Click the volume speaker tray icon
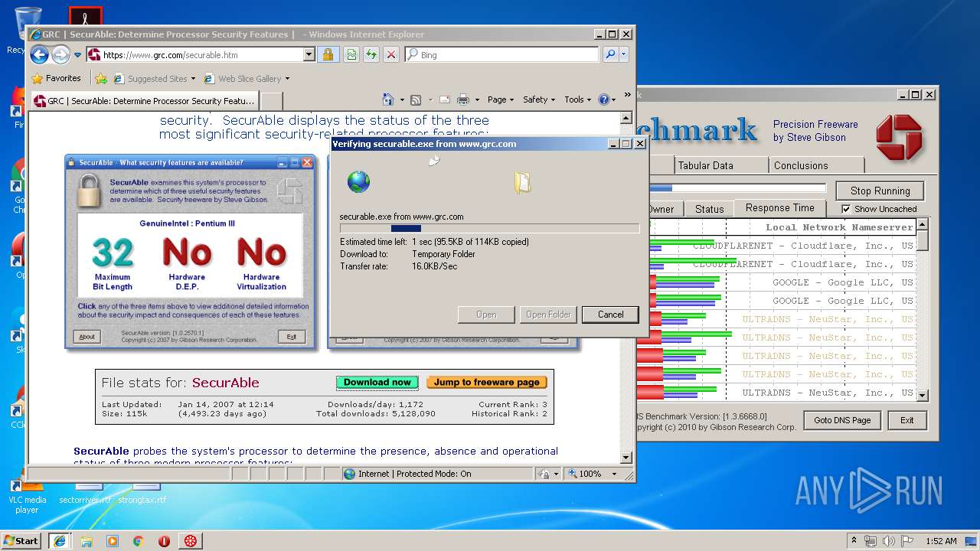Screen dimensions: 980x551 tap(889, 541)
